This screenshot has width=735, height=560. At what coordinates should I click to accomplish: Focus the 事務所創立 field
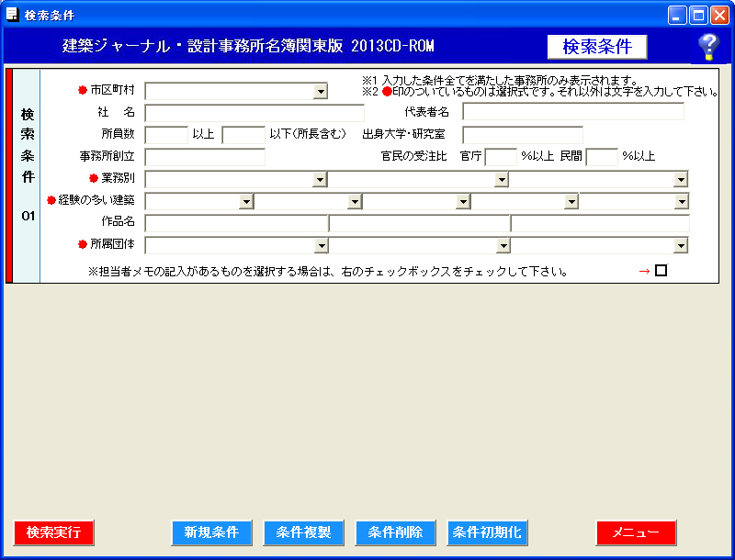(205, 157)
